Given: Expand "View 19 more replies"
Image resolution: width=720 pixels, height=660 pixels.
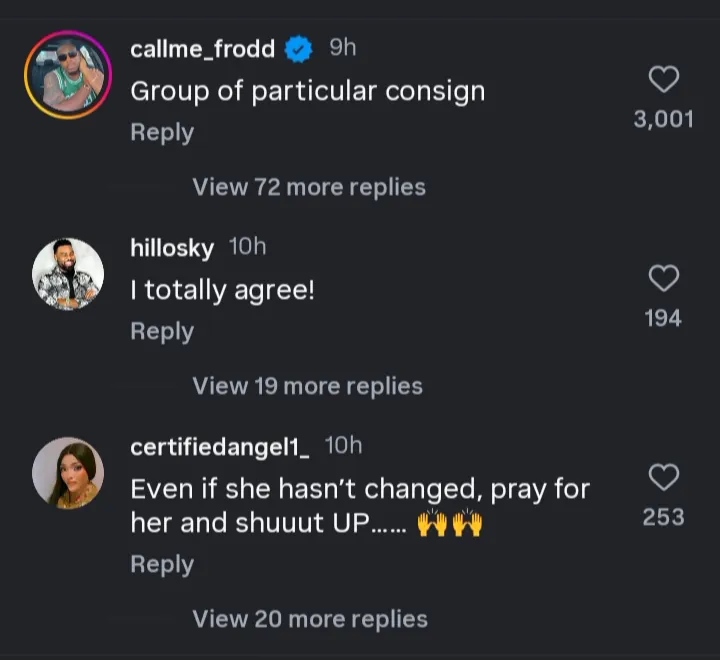Looking at the screenshot, I should coord(307,386).
